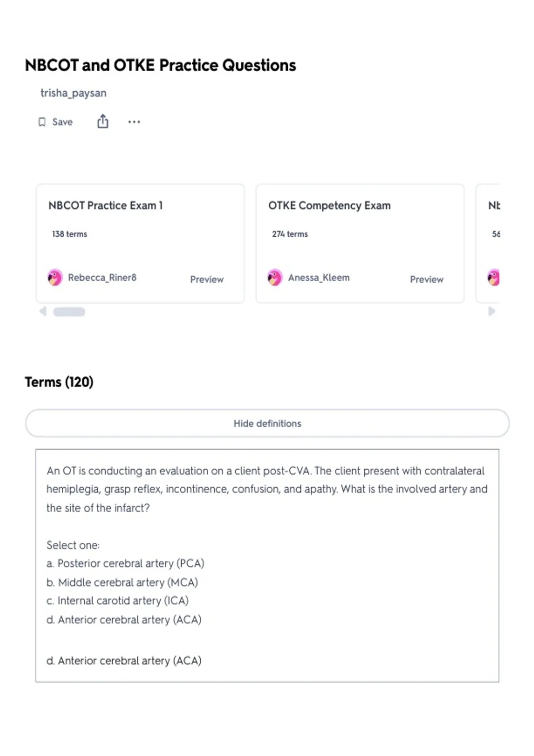Click the partially visible third card avatar
The width and height of the screenshot is (534, 756).
[494, 277]
